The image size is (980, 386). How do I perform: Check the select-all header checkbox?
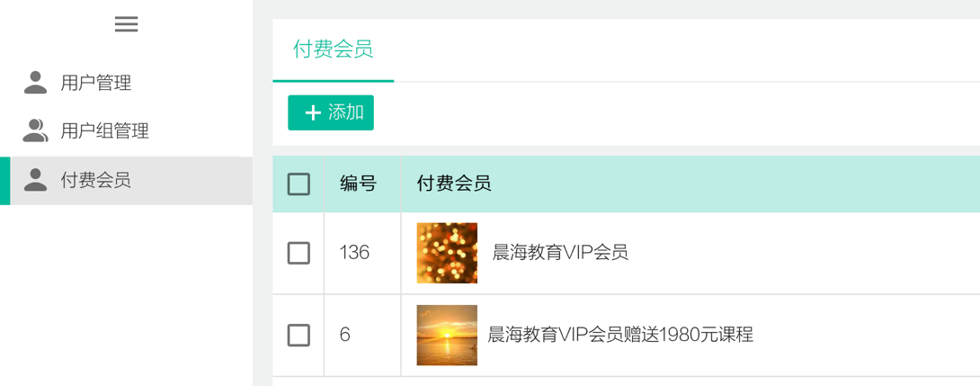click(x=298, y=184)
